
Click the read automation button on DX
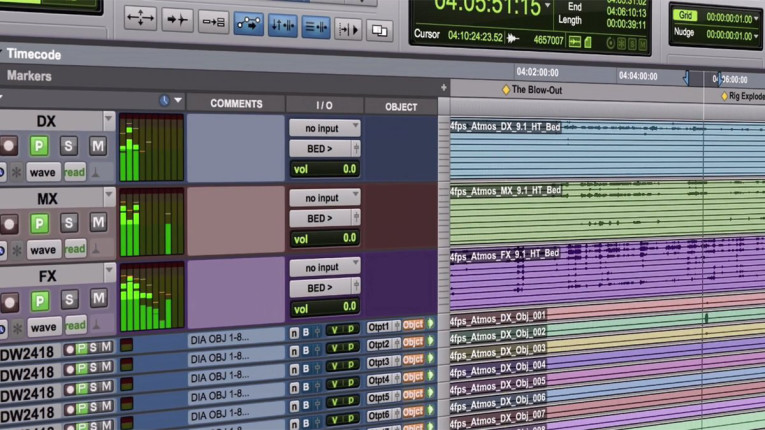75,172
